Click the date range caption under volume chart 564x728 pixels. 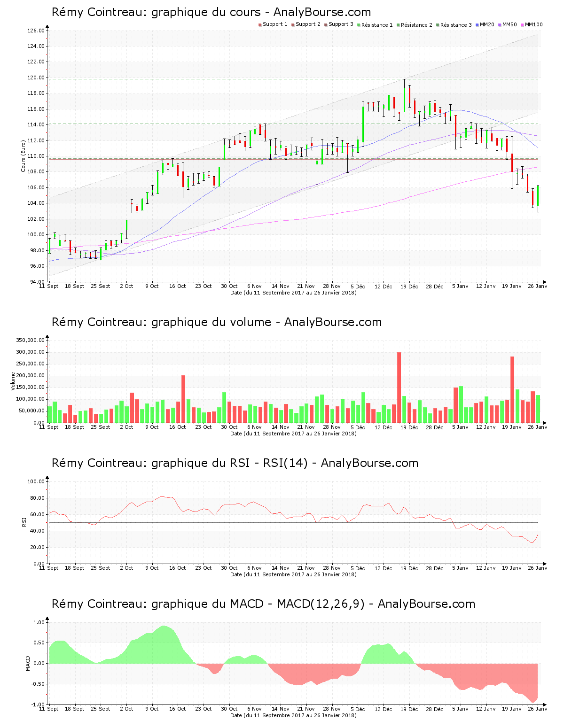(293, 434)
